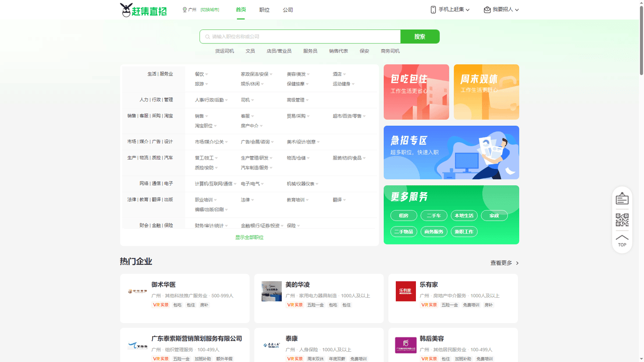644x362 pixels.
Task: Select the 职位 navigation tab
Action: click(264, 10)
